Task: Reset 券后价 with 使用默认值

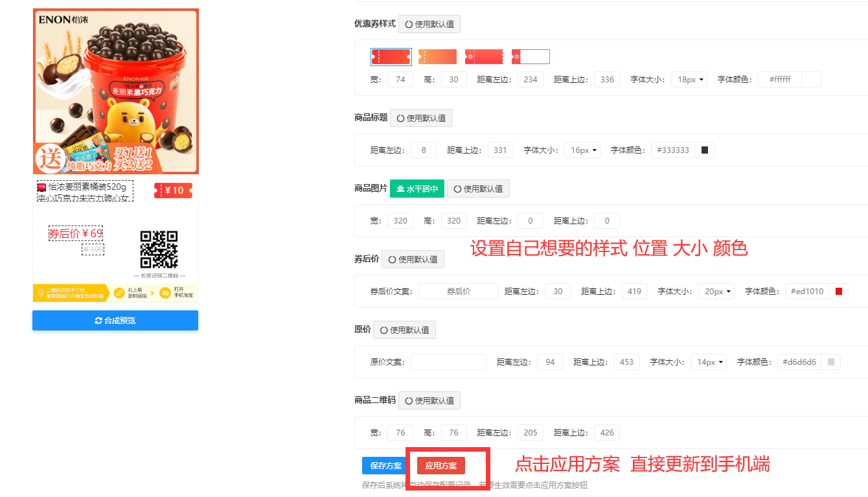Action: pos(413,259)
